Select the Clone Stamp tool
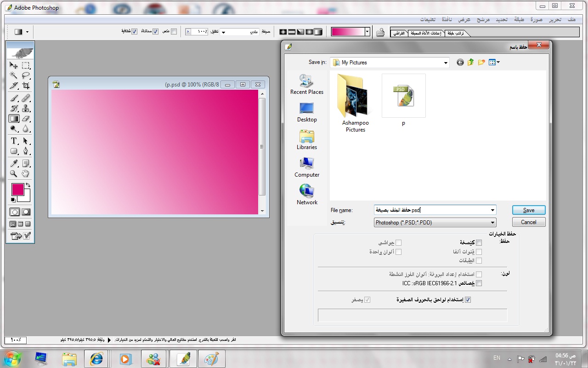 tap(26, 109)
